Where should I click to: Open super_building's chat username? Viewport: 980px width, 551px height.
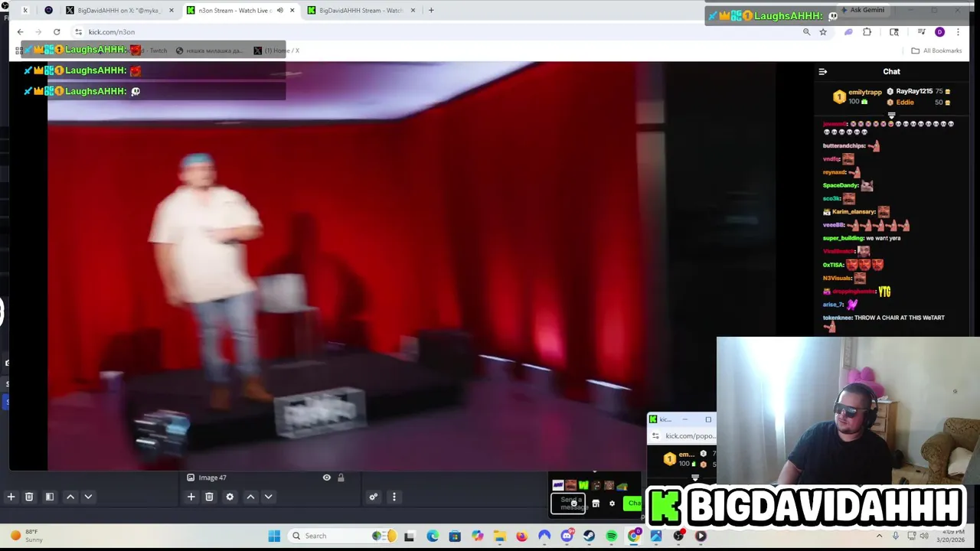(843, 238)
